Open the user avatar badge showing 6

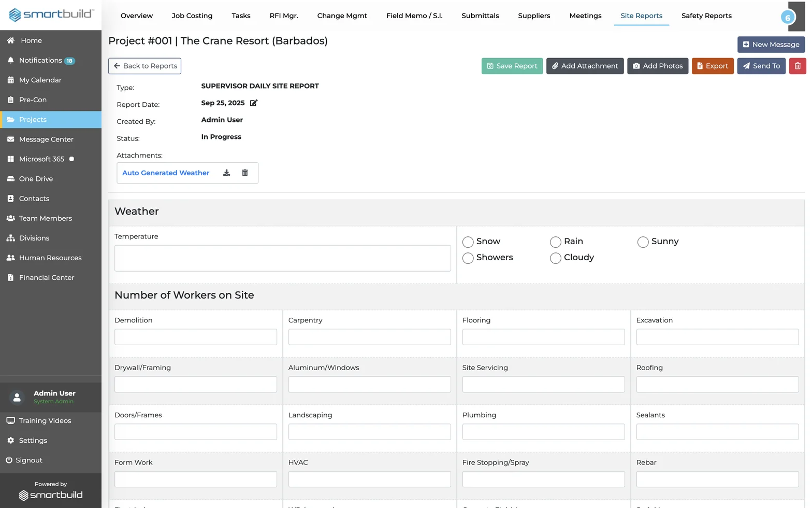pyautogui.click(x=788, y=18)
